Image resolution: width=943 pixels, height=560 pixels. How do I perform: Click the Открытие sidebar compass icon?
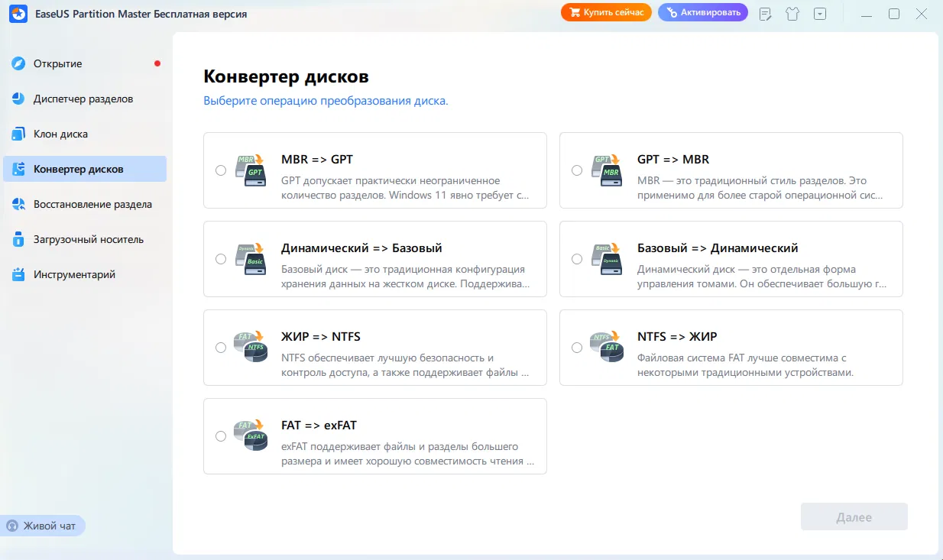pos(19,63)
